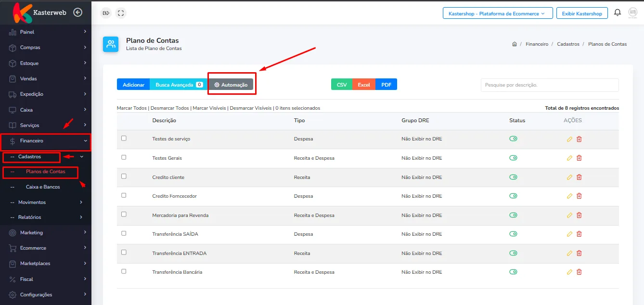Edit the Transferência Bancária account
644x305 pixels.
click(569, 272)
